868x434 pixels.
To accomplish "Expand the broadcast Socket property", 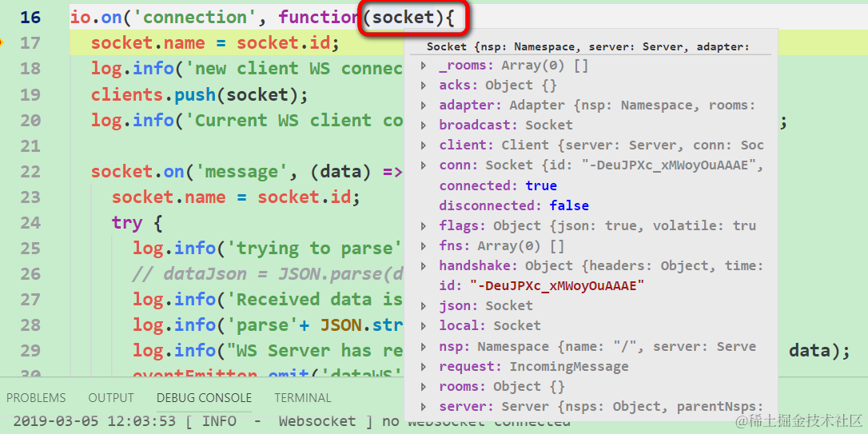I will 424,125.
